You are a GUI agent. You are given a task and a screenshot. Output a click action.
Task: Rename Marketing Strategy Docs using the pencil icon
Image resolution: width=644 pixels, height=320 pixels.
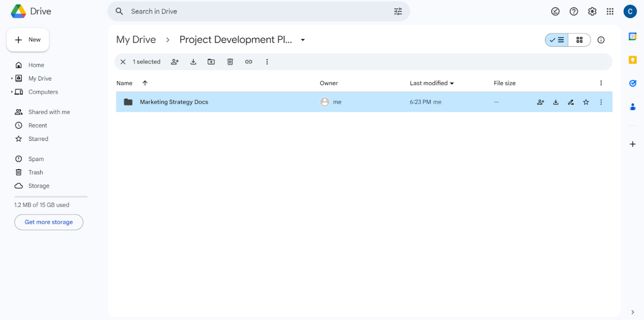[x=571, y=102]
